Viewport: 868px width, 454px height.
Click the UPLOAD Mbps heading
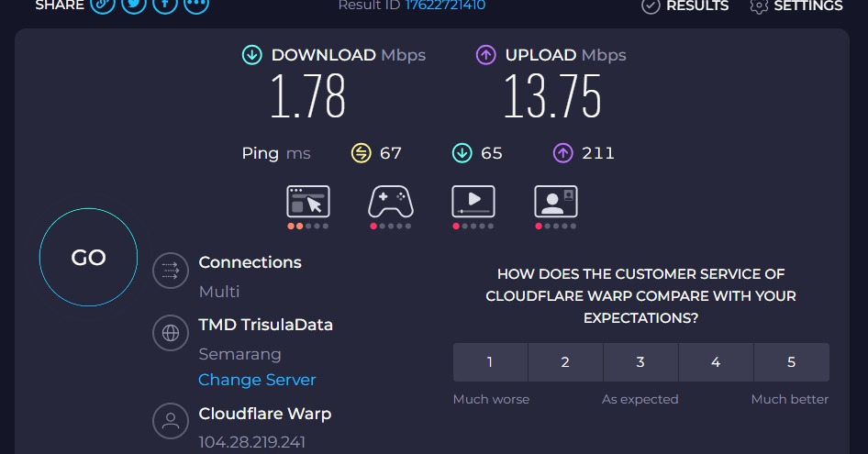point(566,55)
